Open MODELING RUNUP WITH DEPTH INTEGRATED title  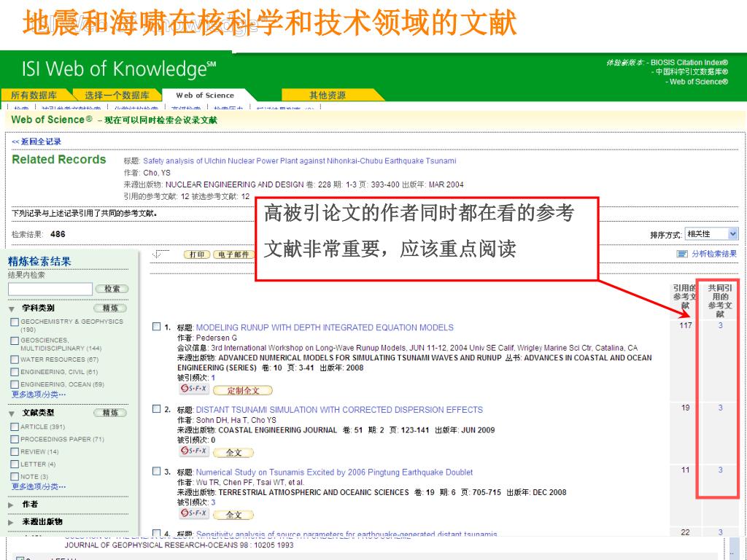tap(325, 327)
